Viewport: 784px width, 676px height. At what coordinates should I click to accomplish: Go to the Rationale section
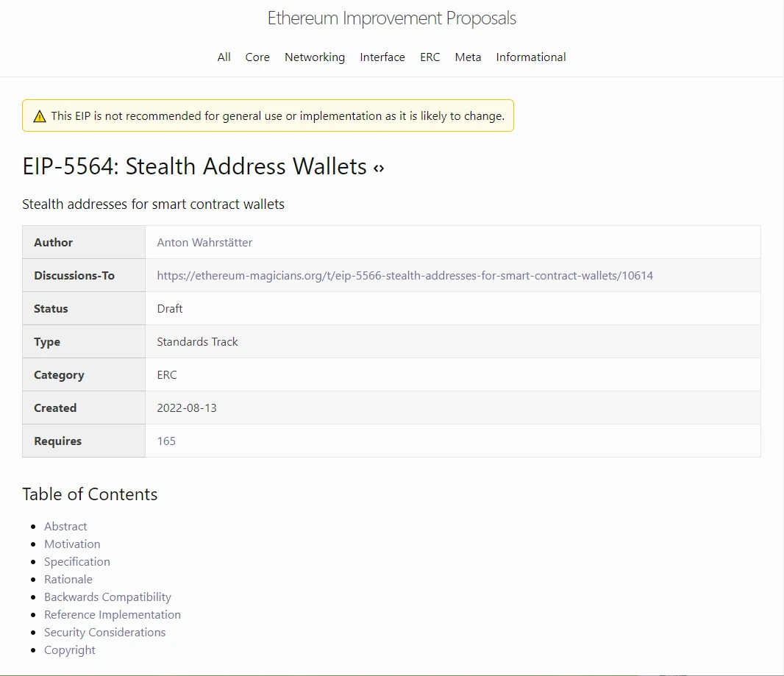68,580
